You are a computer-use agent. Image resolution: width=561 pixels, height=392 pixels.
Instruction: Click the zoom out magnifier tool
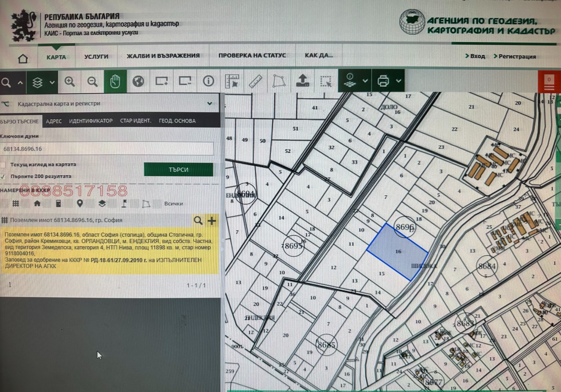tap(93, 82)
